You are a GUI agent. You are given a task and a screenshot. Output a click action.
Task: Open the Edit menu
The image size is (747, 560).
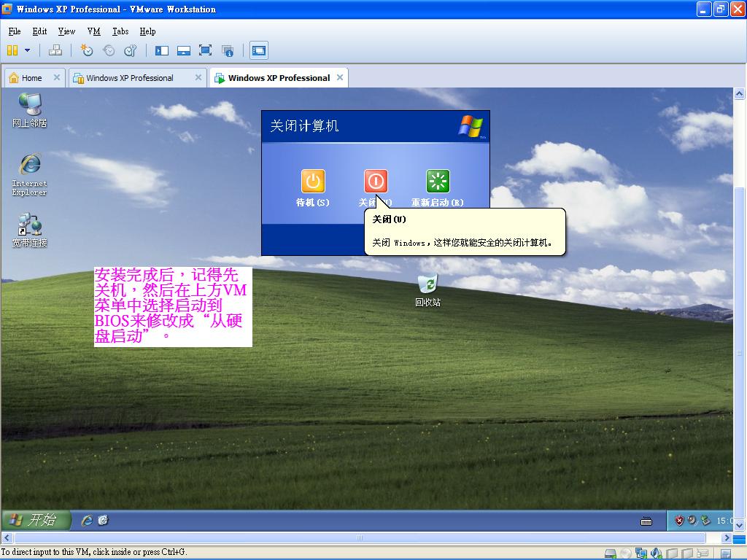(39, 31)
